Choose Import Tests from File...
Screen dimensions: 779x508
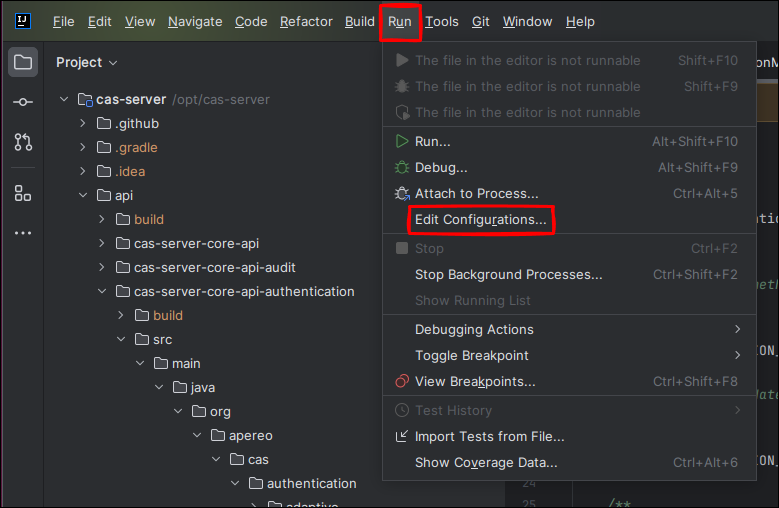coord(489,436)
